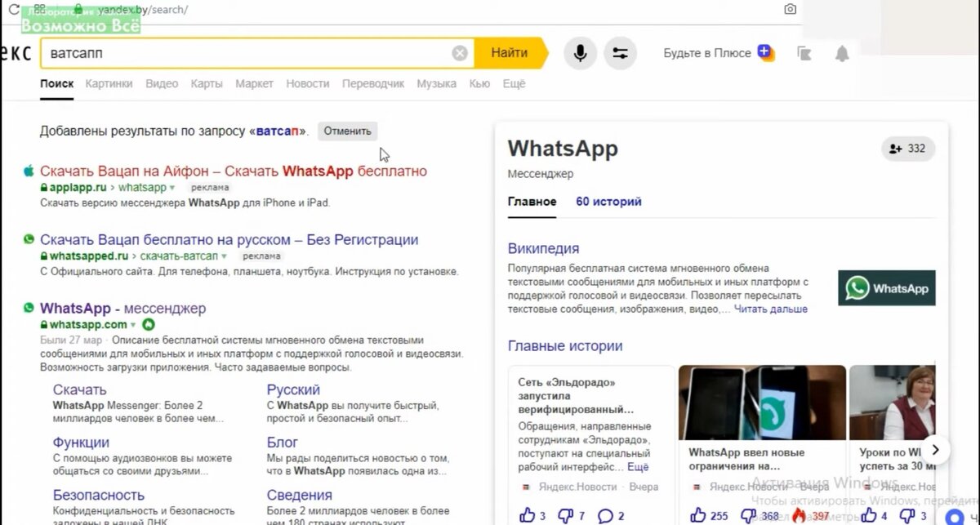The height and width of the screenshot is (525, 980).
Task: Dislike the Eldorado story showing 7
Action: (x=564, y=515)
